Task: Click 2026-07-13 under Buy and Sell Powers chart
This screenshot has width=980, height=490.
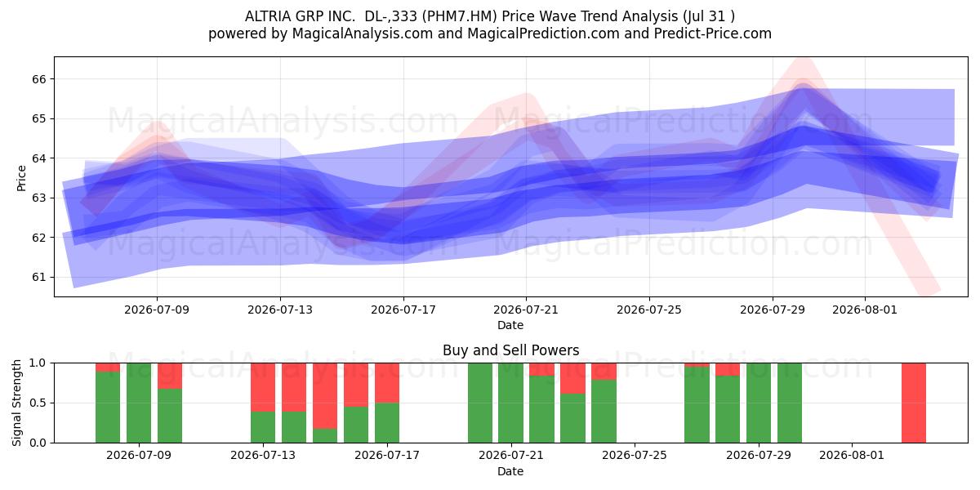Action: click(263, 456)
